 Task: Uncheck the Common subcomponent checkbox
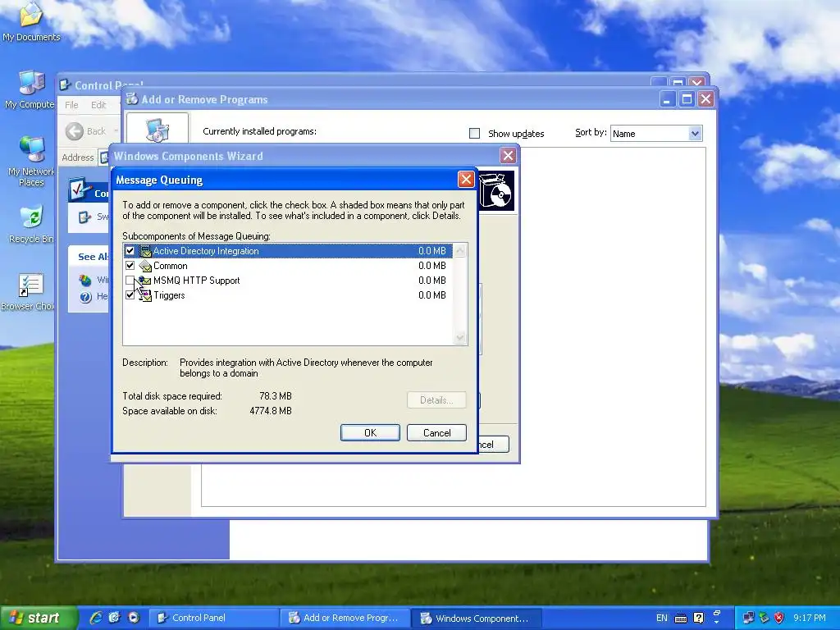point(130,266)
